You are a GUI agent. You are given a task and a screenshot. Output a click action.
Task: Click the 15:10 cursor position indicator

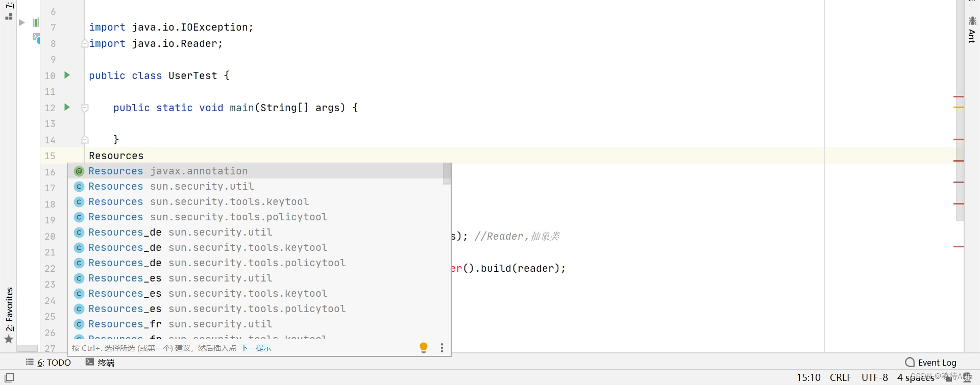click(808, 378)
